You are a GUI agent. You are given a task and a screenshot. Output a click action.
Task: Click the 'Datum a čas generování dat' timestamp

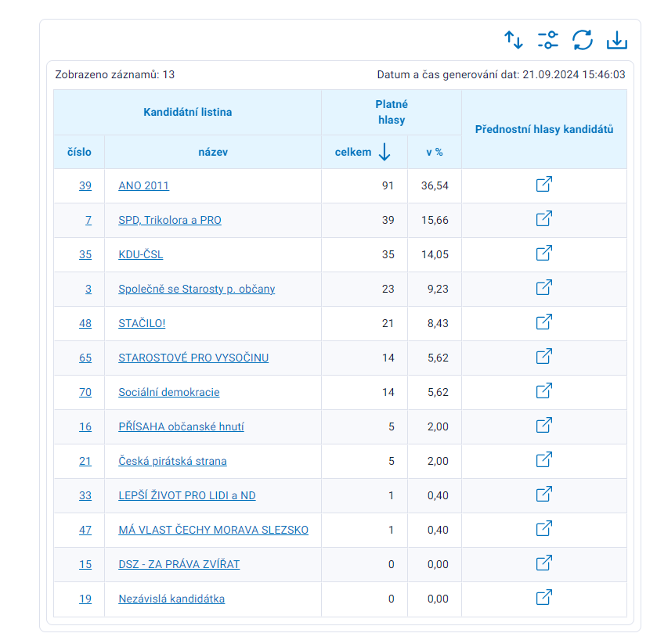point(501,74)
